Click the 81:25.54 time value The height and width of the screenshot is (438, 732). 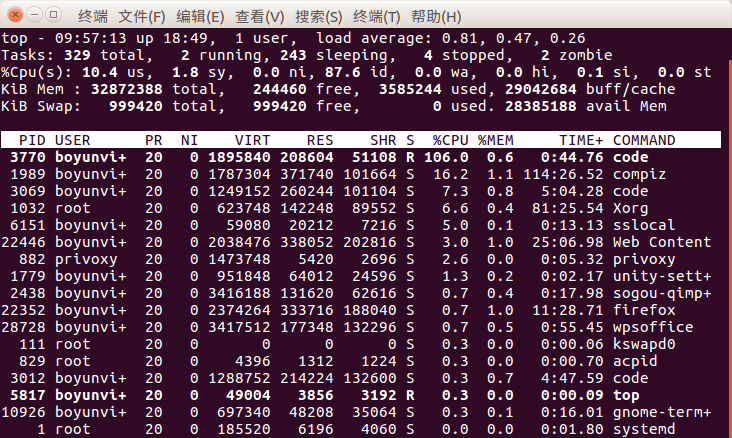(x=568, y=208)
